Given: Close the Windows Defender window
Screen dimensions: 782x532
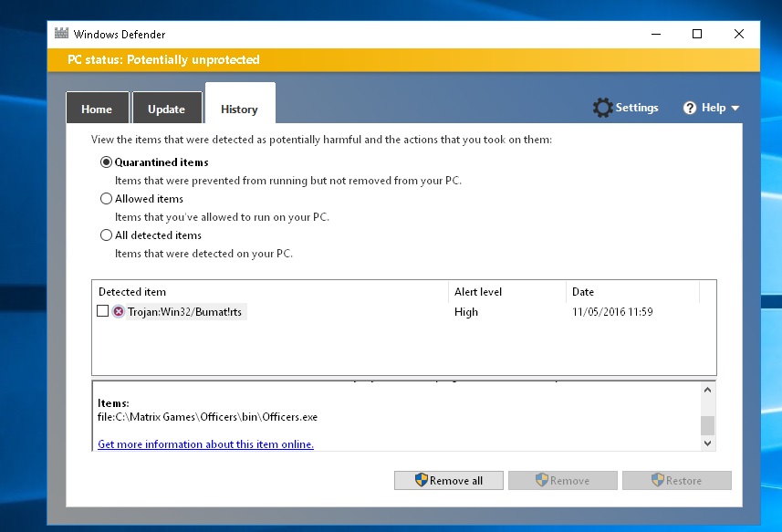Looking at the screenshot, I should tap(739, 34).
